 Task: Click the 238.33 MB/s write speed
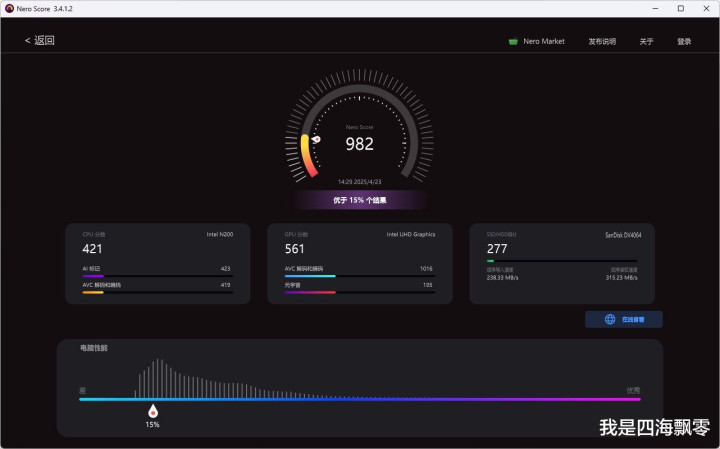pos(502,278)
